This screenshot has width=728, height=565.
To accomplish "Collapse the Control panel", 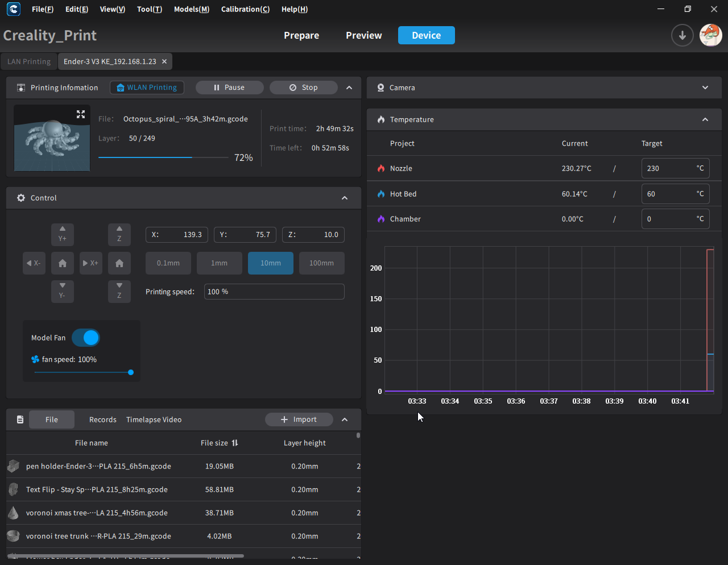I will (x=345, y=198).
